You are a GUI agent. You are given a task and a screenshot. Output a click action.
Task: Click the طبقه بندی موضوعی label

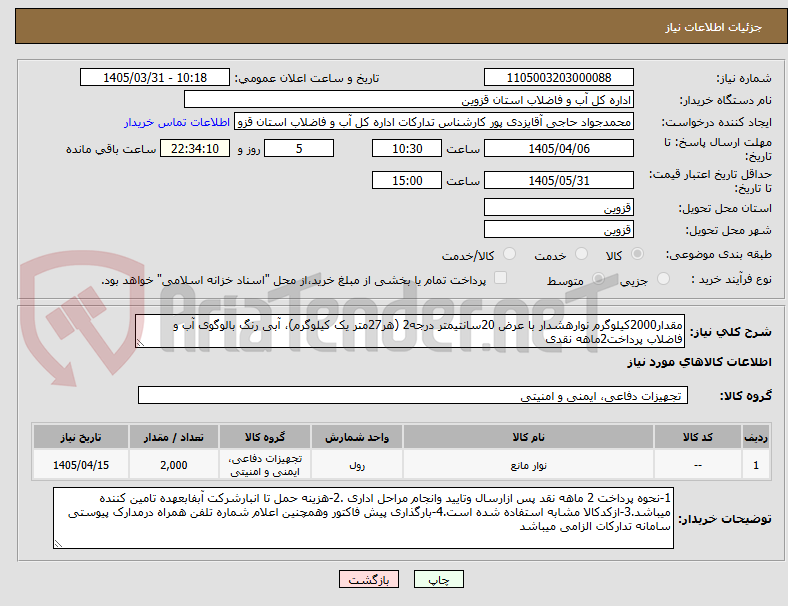(718, 254)
